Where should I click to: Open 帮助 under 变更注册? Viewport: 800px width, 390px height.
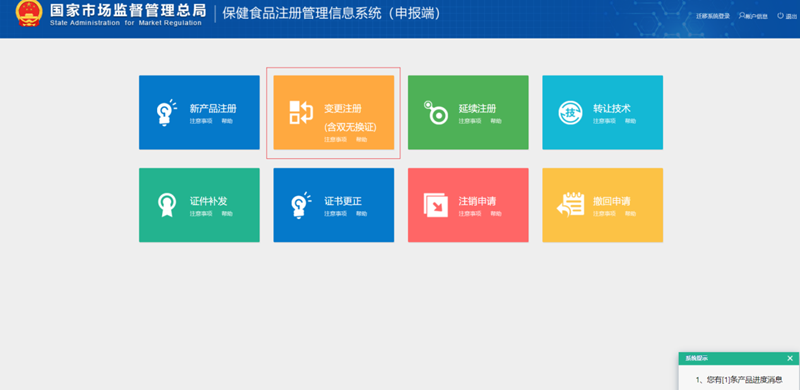(x=361, y=139)
